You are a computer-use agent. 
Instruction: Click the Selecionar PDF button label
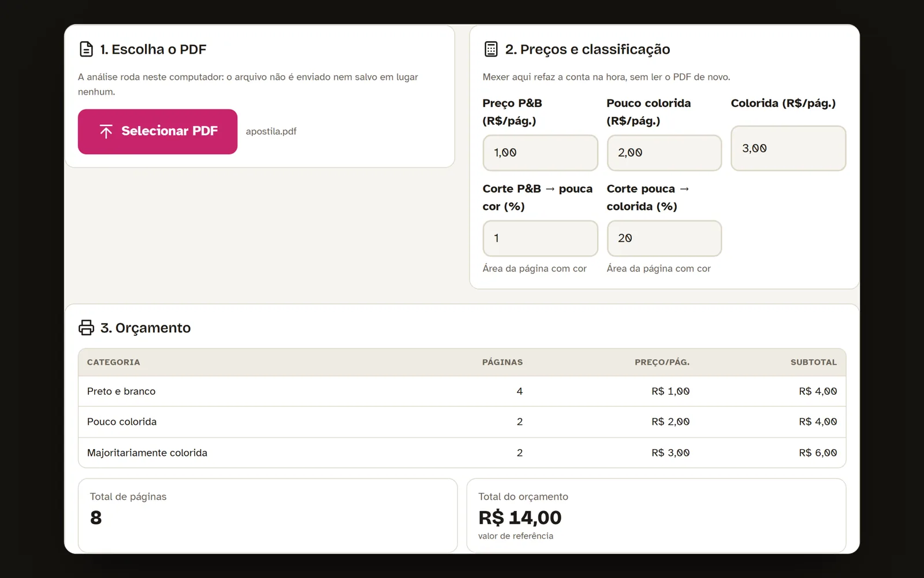pos(170,131)
